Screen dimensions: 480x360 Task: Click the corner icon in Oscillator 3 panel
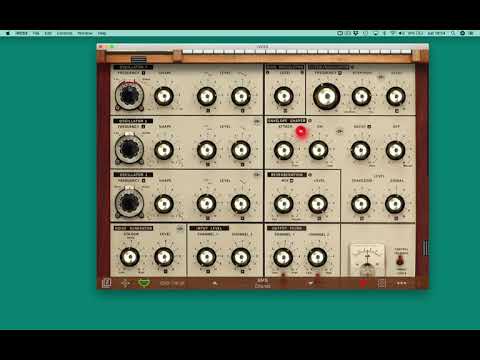(x=257, y=175)
